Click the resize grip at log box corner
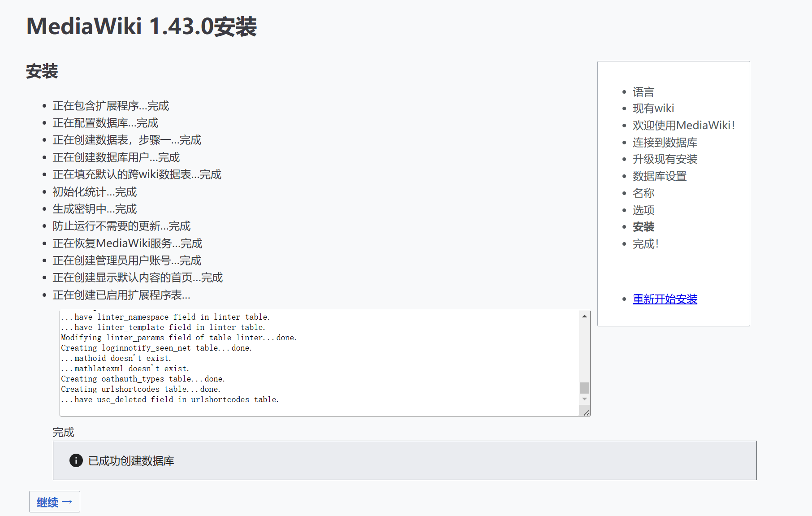 point(586,412)
